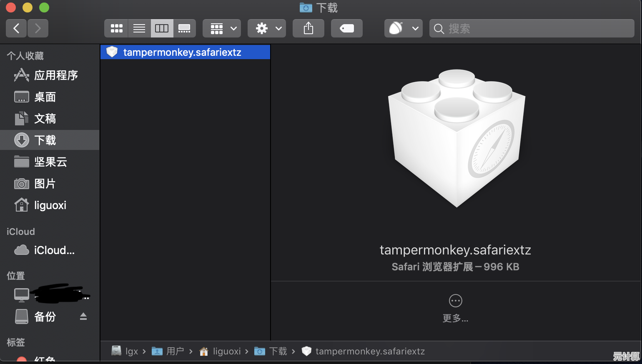Click the 搜索 search field
Viewport: 642px width, 364px height.
tap(532, 28)
